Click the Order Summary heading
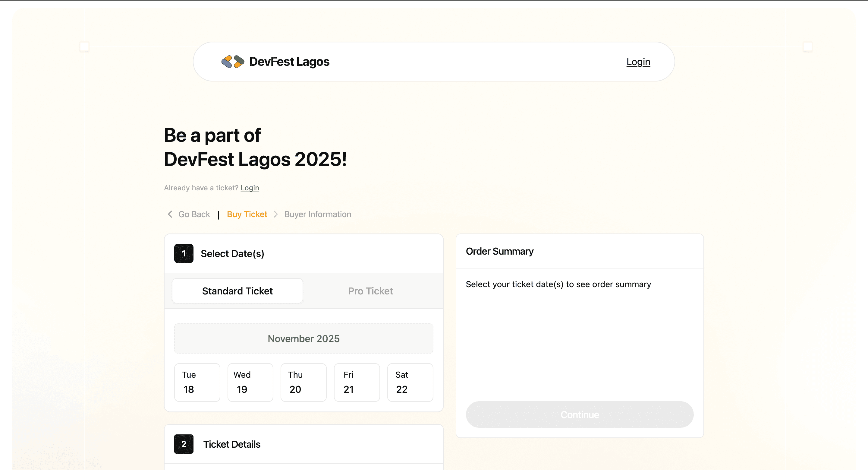The image size is (868, 470). coord(499,251)
